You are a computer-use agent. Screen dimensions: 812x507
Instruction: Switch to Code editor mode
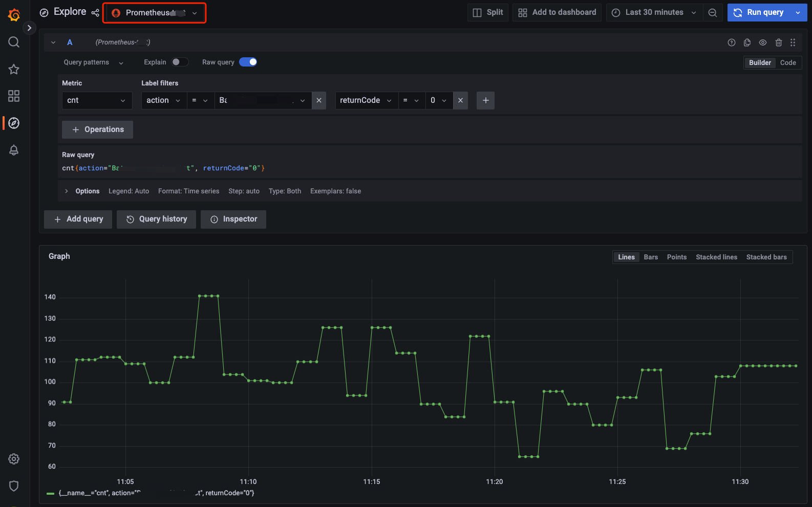pos(787,62)
